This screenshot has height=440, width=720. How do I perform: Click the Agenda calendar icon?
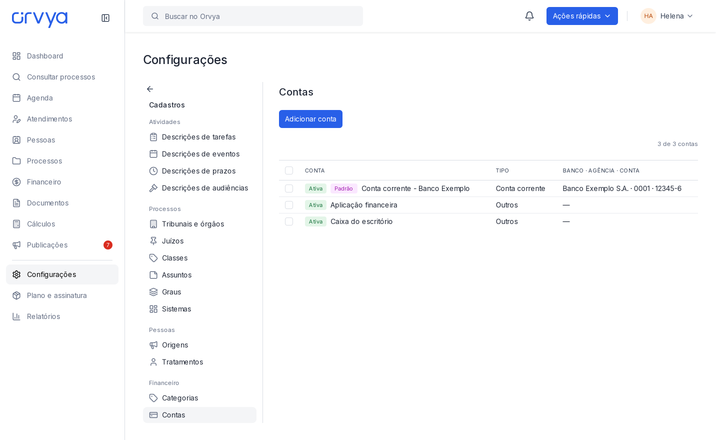(x=17, y=98)
